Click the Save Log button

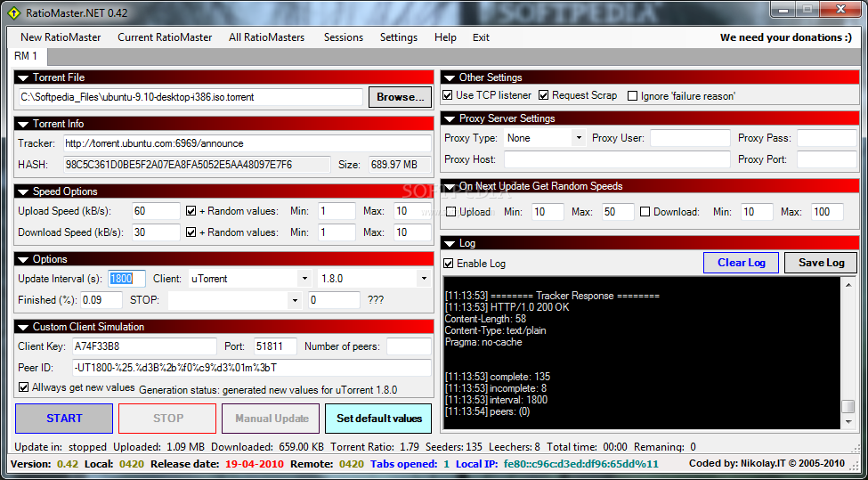point(822,263)
